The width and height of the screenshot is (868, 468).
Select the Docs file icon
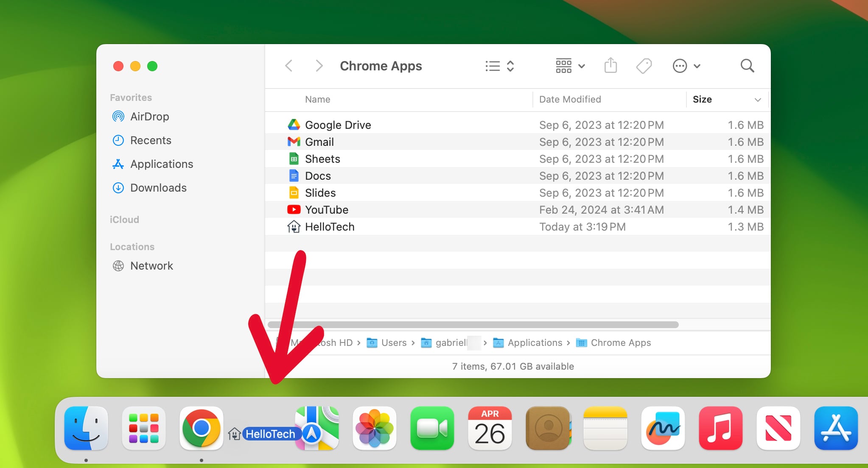pos(294,176)
